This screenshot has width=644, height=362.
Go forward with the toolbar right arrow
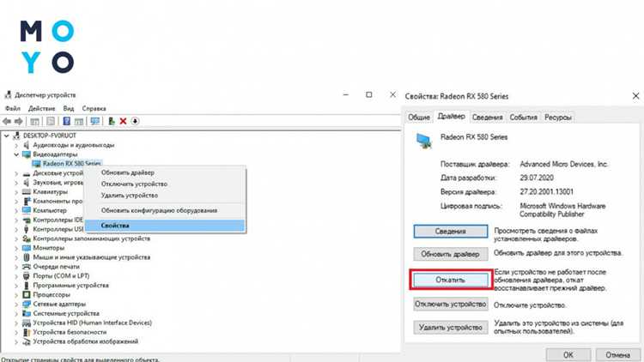[x=19, y=121]
